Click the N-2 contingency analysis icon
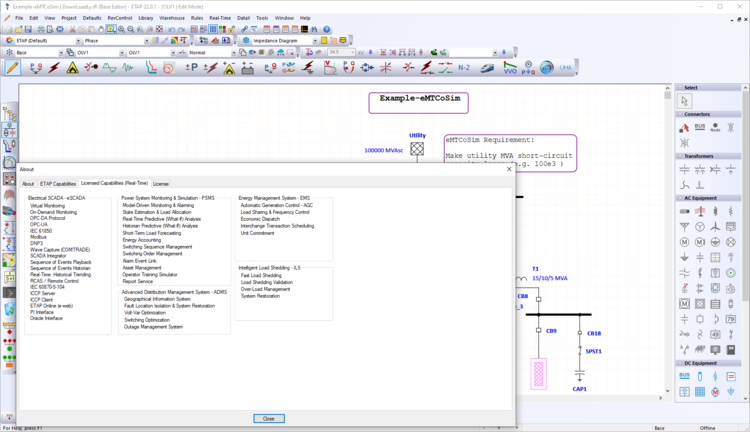The image size is (750, 432). [x=464, y=68]
